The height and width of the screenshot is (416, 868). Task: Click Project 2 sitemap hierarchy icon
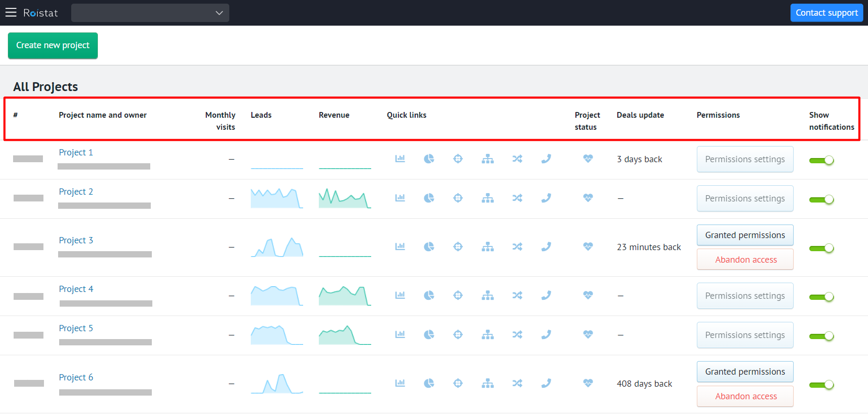(x=488, y=198)
